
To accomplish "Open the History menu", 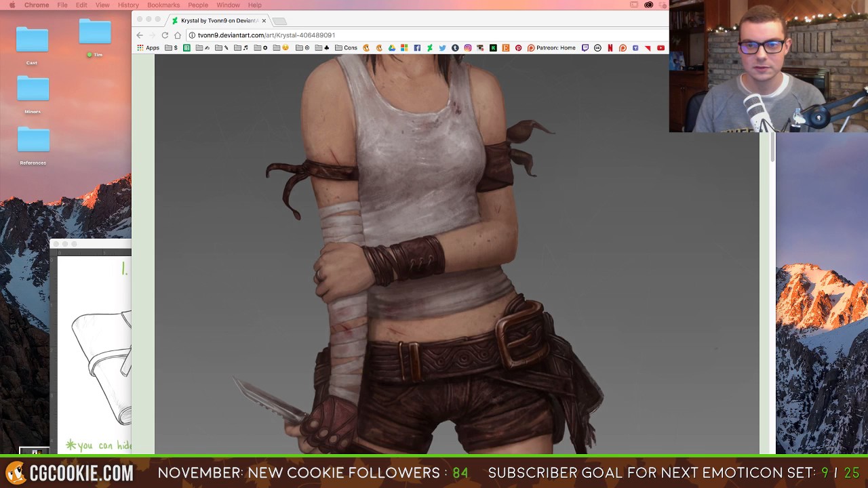I will click(x=128, y=5).
